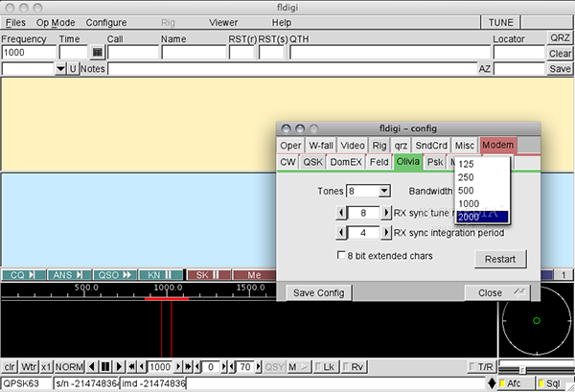The image size is (575, 392).
Task: Click the M > memory button
Action: coord(298,366)
